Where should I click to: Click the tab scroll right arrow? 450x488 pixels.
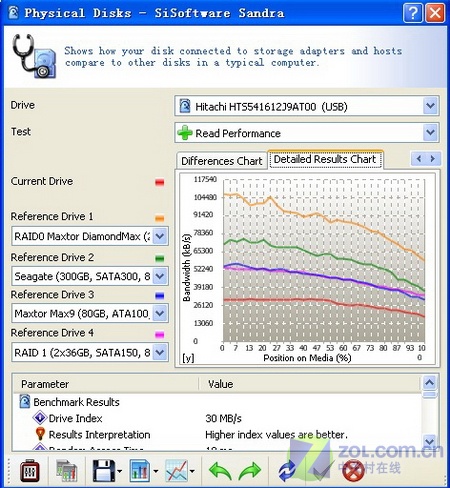coord(433,159)
